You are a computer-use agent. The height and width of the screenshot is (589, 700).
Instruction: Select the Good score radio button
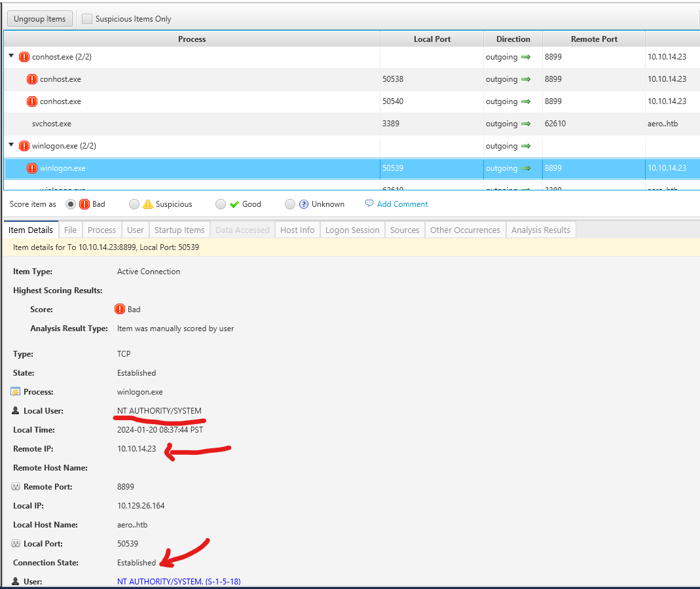pos(221,204)
